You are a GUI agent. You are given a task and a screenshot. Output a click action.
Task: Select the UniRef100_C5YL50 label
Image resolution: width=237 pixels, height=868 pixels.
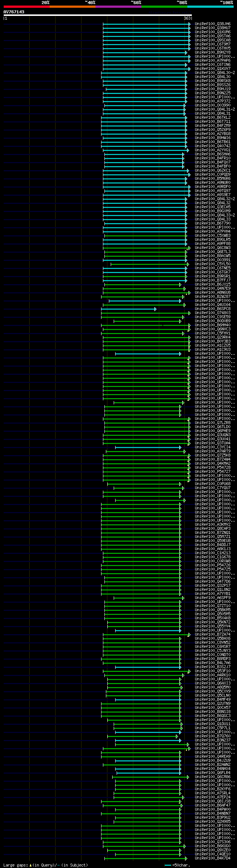[x=213, y=264]
